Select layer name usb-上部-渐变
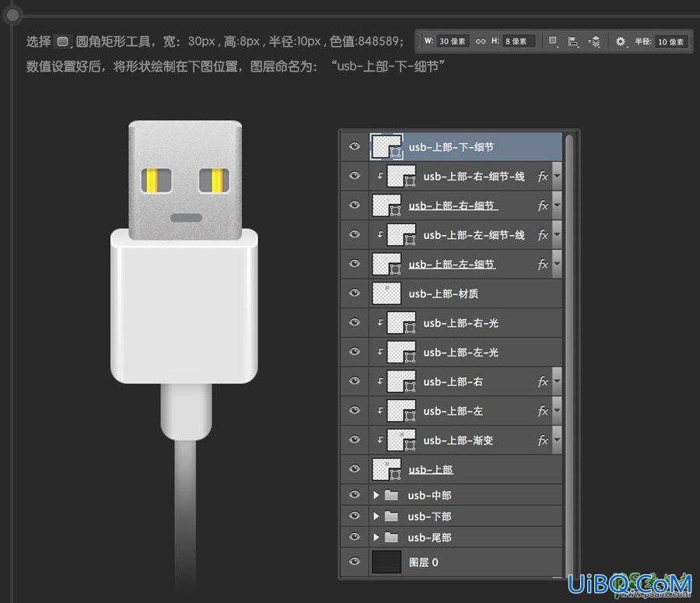The width and height of the screenshot is (700, 603). click(458, 440)
